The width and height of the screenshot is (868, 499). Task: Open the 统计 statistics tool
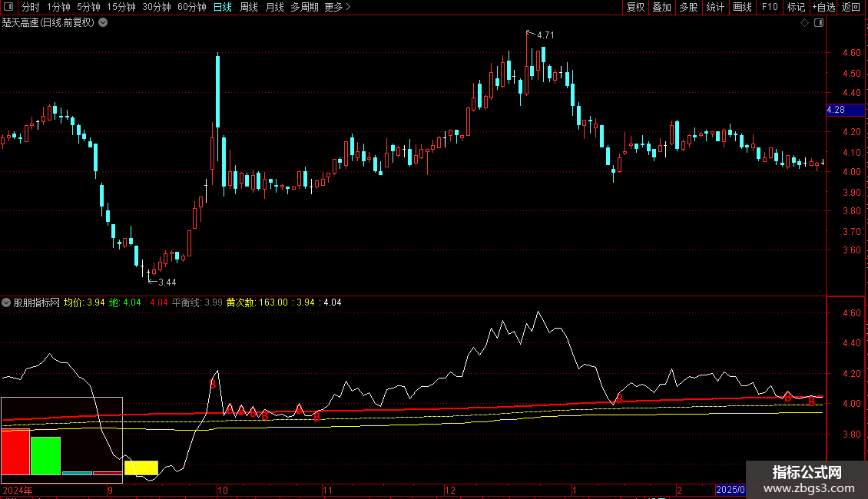[715, 7]
